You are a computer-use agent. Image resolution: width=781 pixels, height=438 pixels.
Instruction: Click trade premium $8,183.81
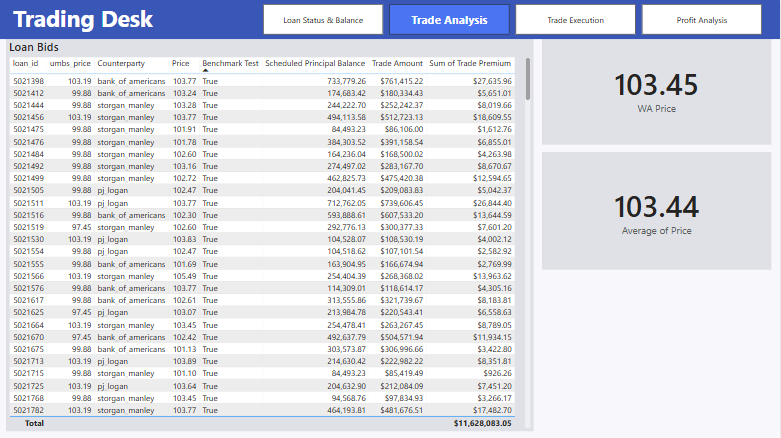coord(494,300)
